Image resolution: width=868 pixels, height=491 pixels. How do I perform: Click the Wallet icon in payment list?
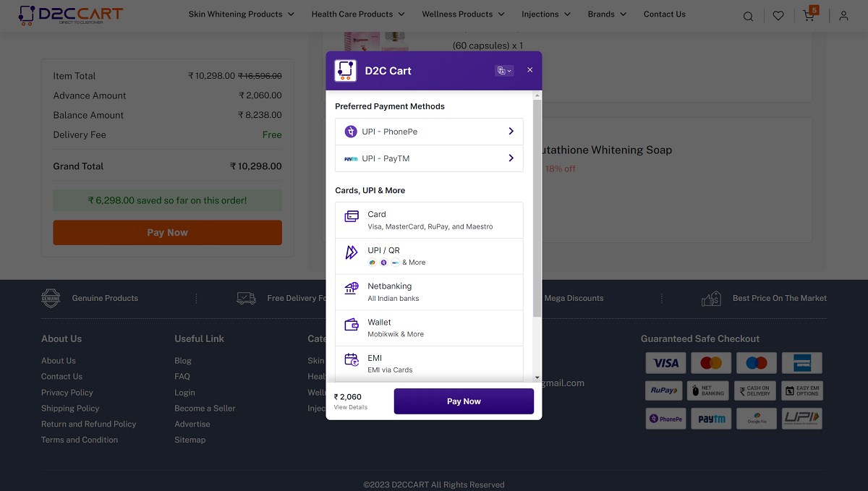[x=352, y=324]
